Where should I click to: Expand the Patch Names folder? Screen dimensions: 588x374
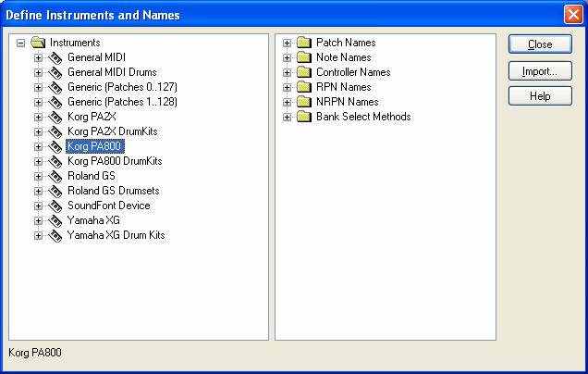pyautogui.click(x=287, y=43)
